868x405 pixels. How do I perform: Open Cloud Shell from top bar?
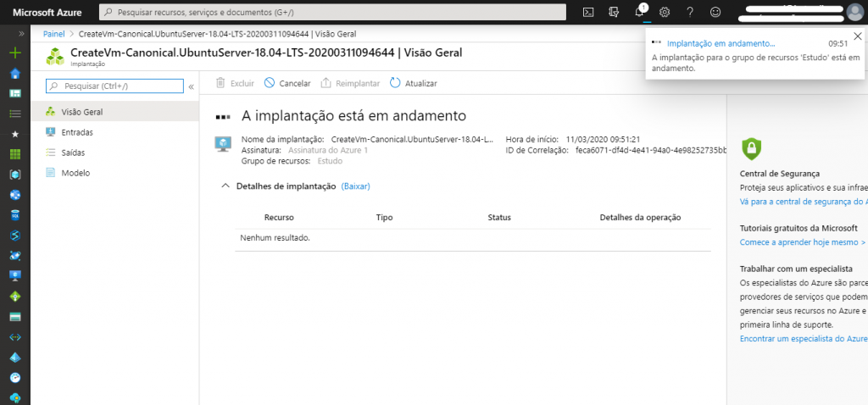point(587,12)
